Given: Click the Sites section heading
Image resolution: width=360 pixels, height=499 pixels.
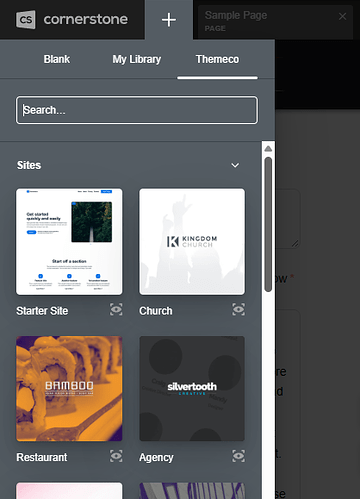Looking at the screenshot, I should (x=29, y=165).
